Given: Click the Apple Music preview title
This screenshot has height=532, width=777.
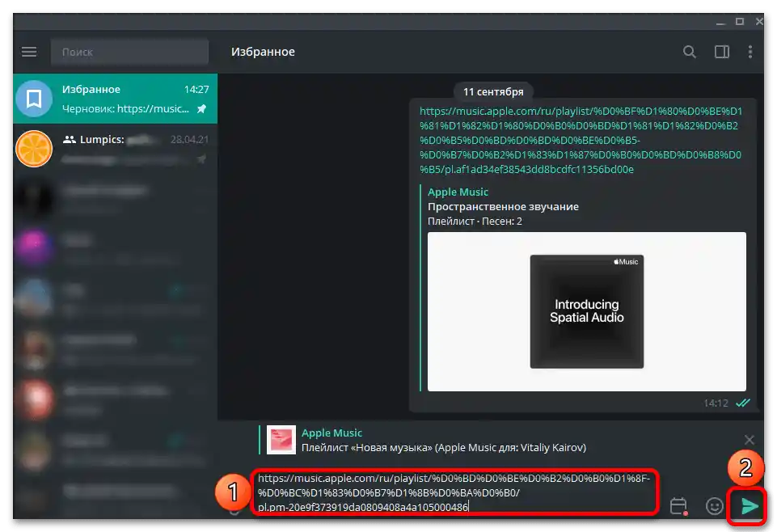Looking at the screenshot, I should 458,192.
